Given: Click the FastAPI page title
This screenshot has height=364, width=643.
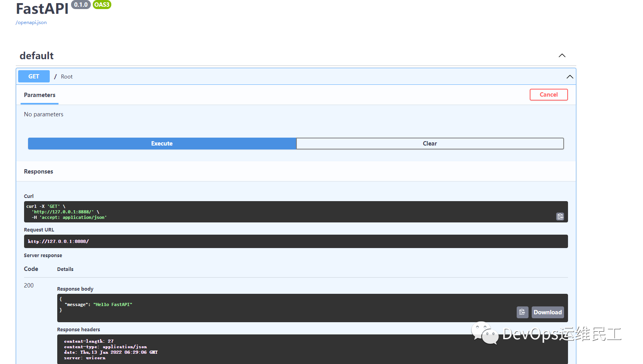Looking at the screenshot, I should point(42,9).
